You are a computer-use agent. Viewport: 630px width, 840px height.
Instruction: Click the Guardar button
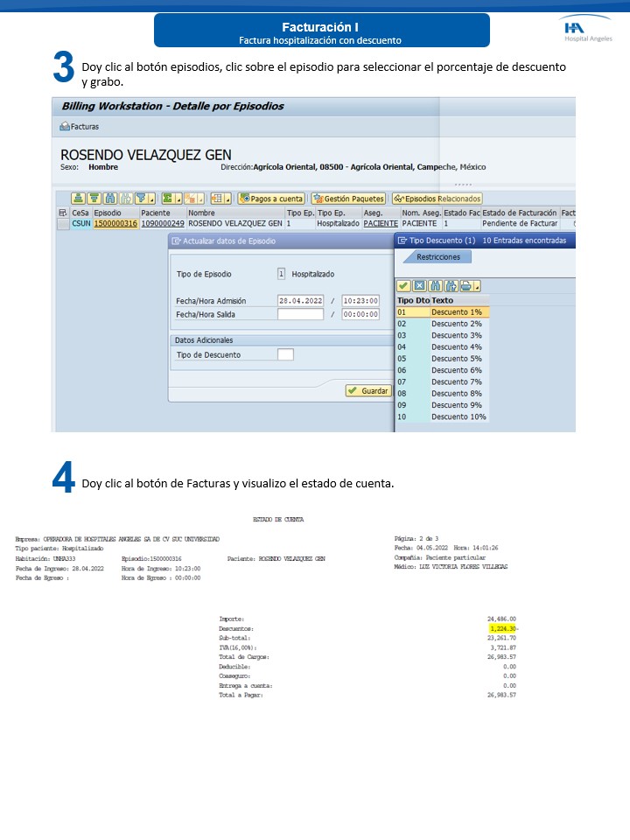(x=368, y=391)
